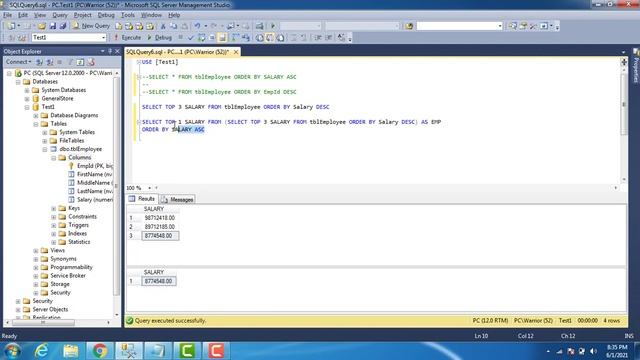Expand the FileTables node
640x360 pixels.
(45, 141)
